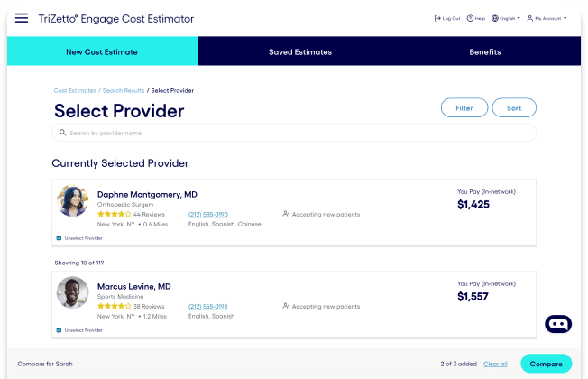588x379 pixels.
Task: Expand the My Account dropdown arrow
Action: [x=565, y=18]
